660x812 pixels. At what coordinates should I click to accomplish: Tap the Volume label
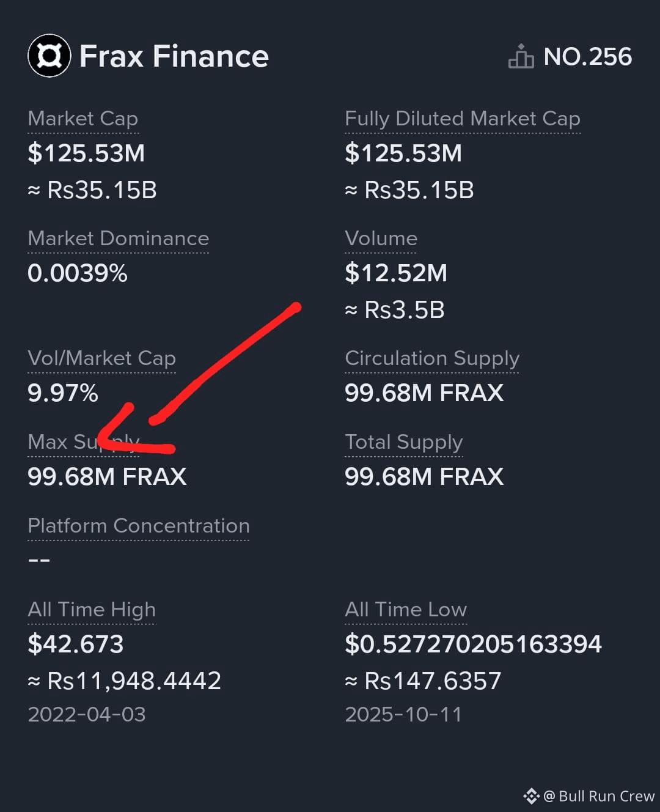pos(381,238)
